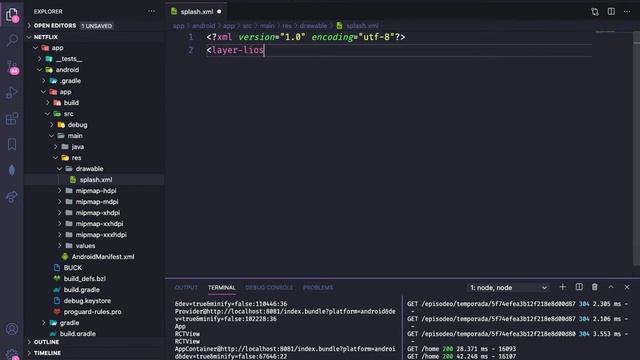Screen dimensions: 640x360
Task: Switch to the PROBLEMS panel tab
Action: tap(318, 287)
